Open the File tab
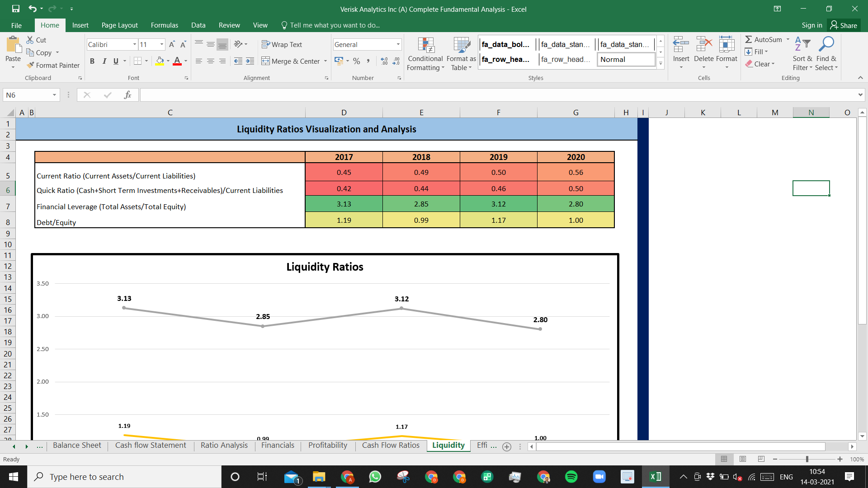868x488 pixels. tap(16, 25)
